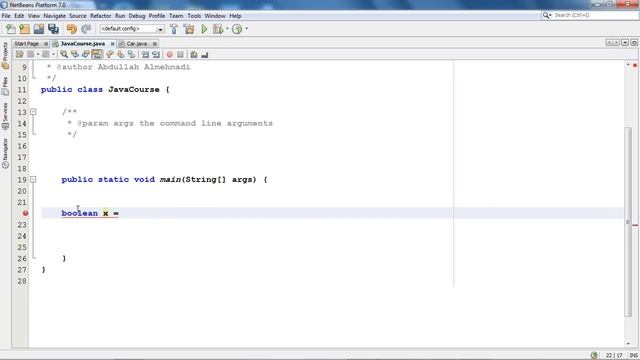640x360 pixels.
Task: Click the Undo arrow icon
Action: 71,29
